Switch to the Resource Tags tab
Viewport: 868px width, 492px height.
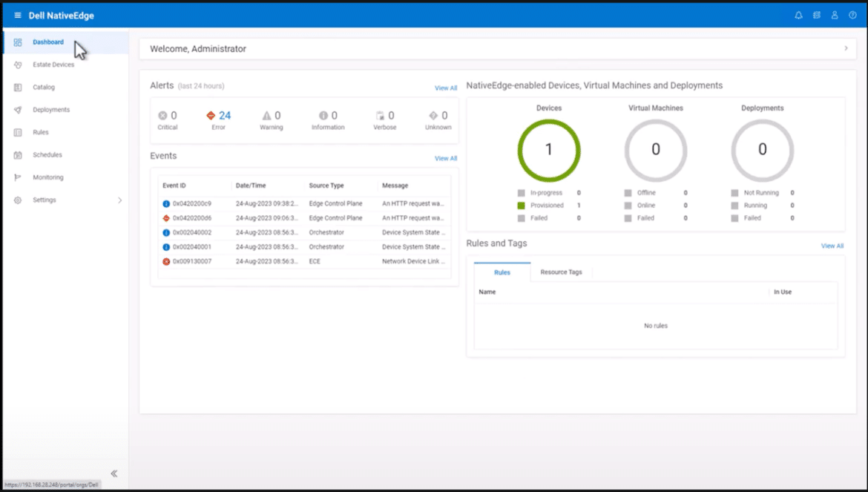561,272
